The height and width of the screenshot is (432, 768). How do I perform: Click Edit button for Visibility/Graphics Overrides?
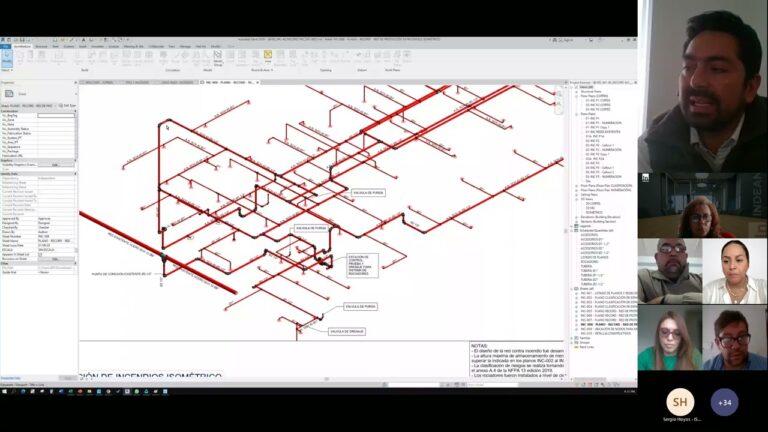(x=55, y=165)
